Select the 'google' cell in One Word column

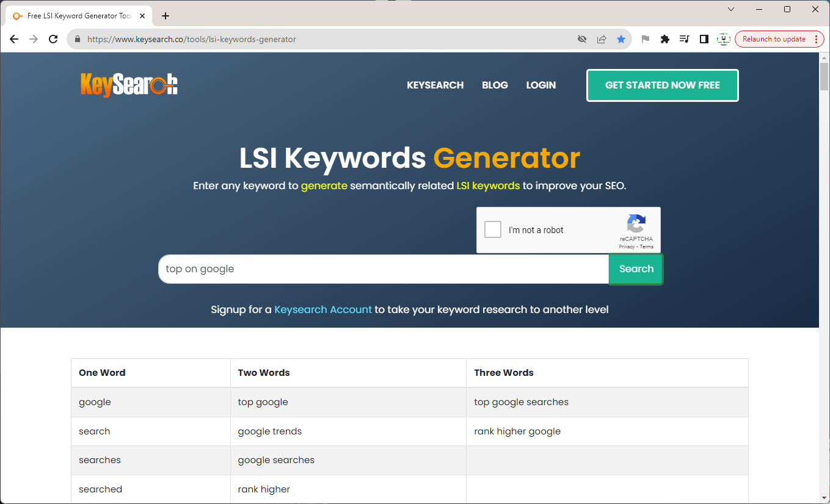151,402
